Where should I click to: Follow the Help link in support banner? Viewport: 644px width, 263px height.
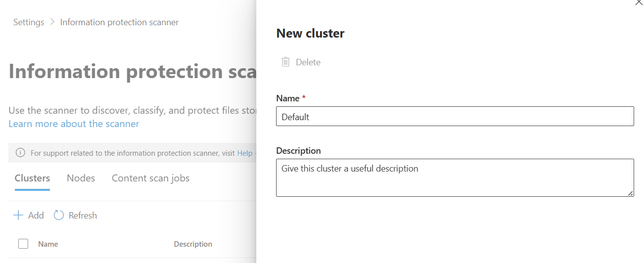245,153
